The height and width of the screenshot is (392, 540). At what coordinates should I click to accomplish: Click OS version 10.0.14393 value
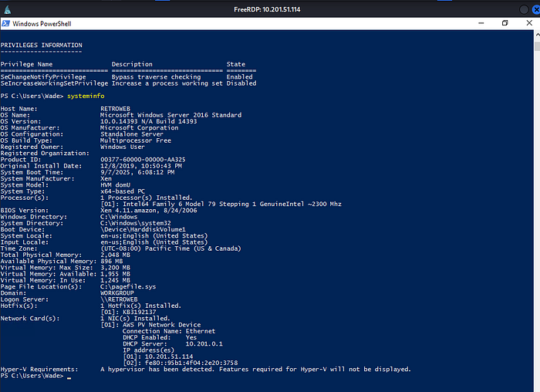tap(148, 122)
